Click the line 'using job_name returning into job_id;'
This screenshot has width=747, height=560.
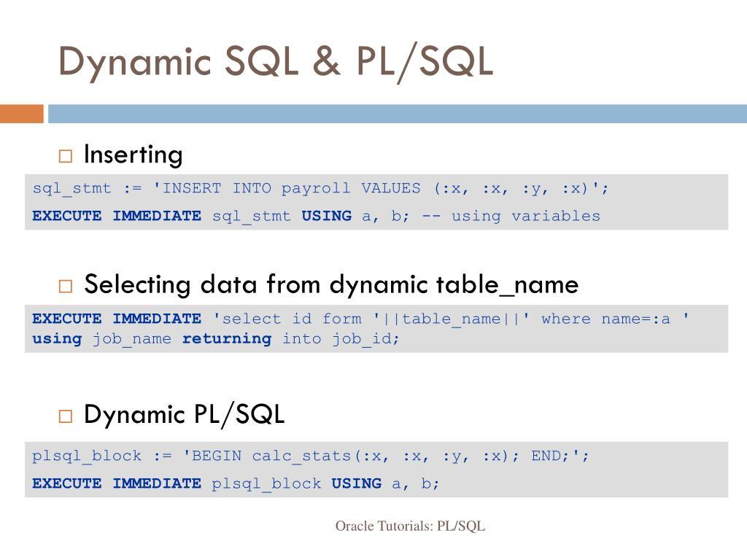click(215, 339)
